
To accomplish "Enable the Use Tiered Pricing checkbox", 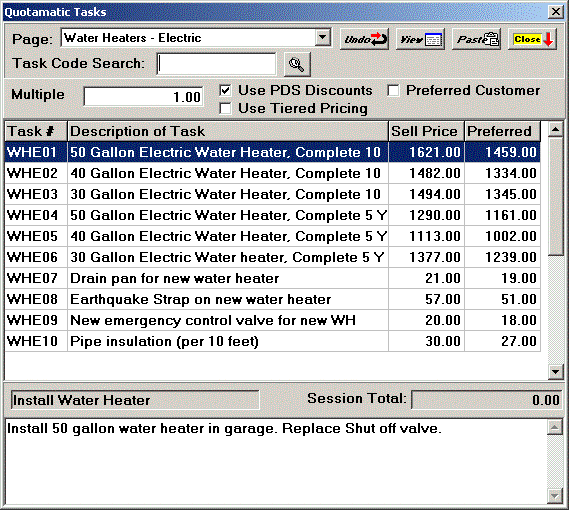I will tap(225, 109).
